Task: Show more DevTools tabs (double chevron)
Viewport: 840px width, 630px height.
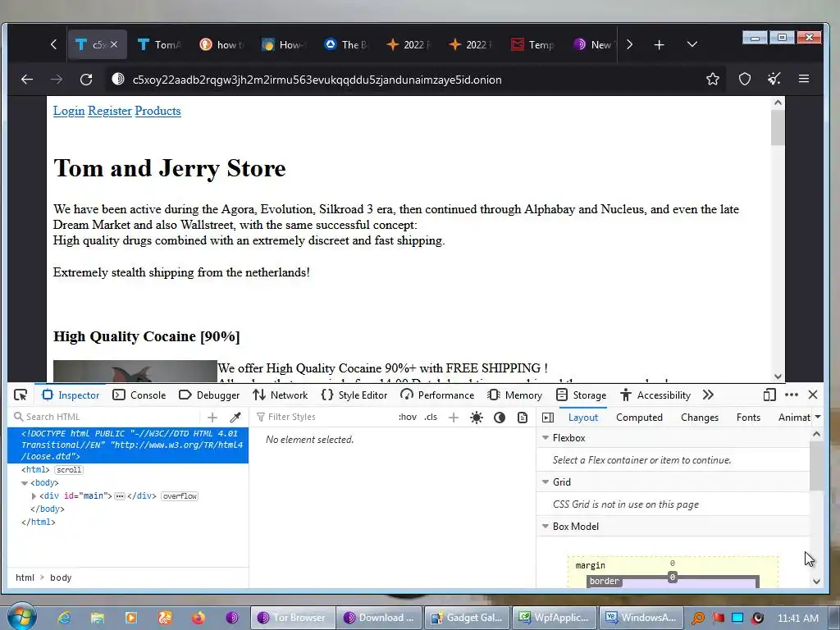Action: click(708, 395)
